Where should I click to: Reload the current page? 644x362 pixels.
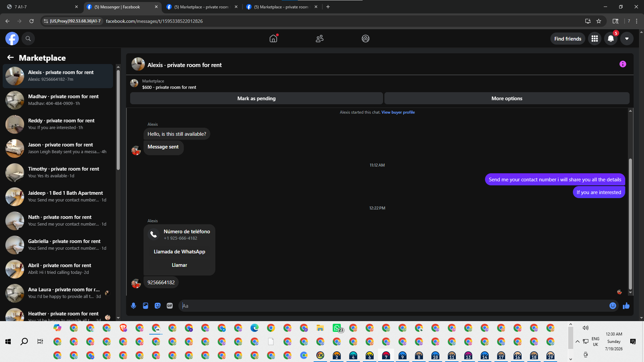tap(32, 21)
